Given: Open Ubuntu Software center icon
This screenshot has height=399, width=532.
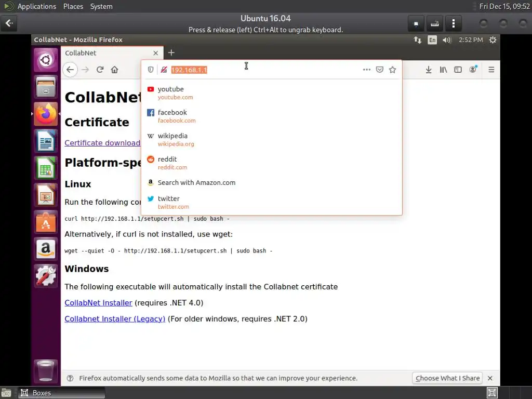Looking at the screenshot, I should pos(46,222).
